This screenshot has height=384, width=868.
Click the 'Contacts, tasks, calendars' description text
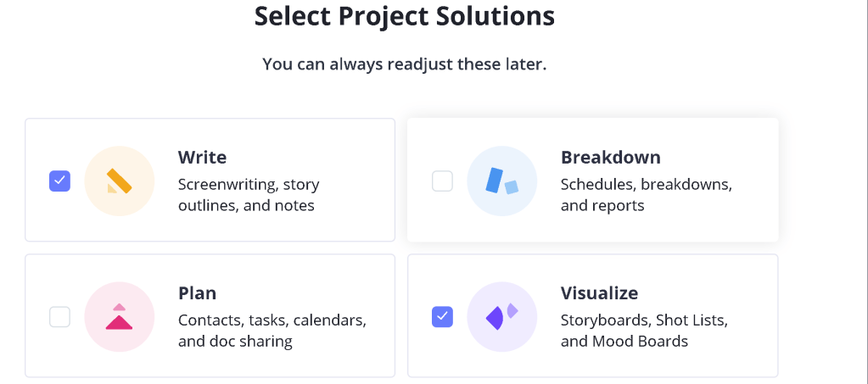coord(272,320)
